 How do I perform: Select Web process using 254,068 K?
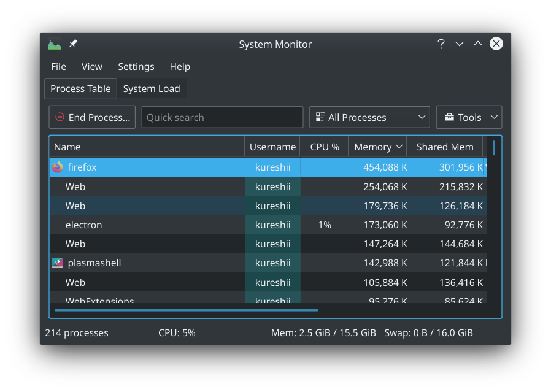[x=268, y=186]
